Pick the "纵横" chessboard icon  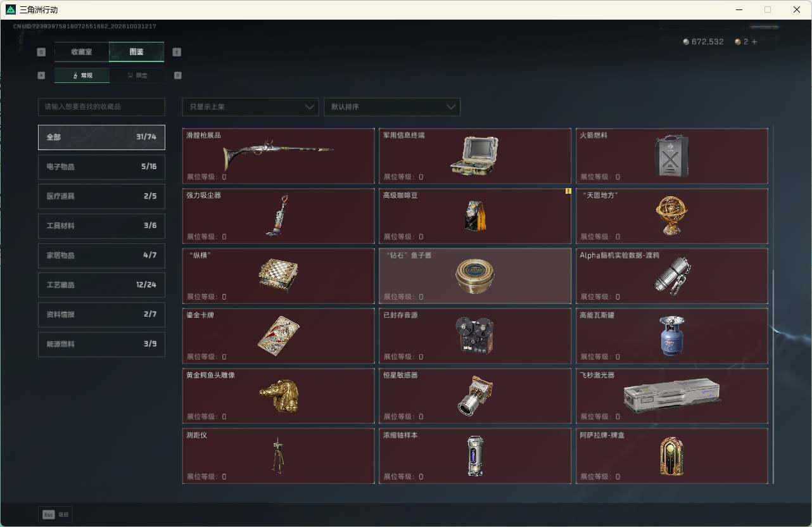pos(278,276)
